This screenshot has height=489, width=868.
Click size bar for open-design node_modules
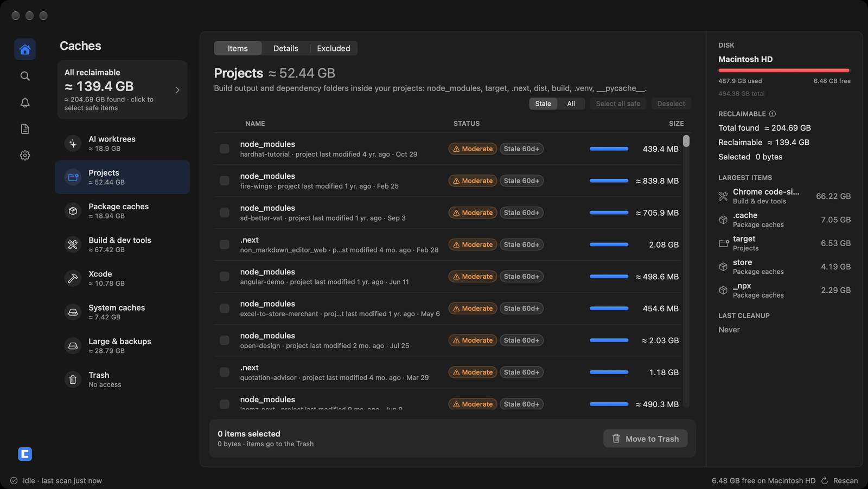(x=609, y=340)
